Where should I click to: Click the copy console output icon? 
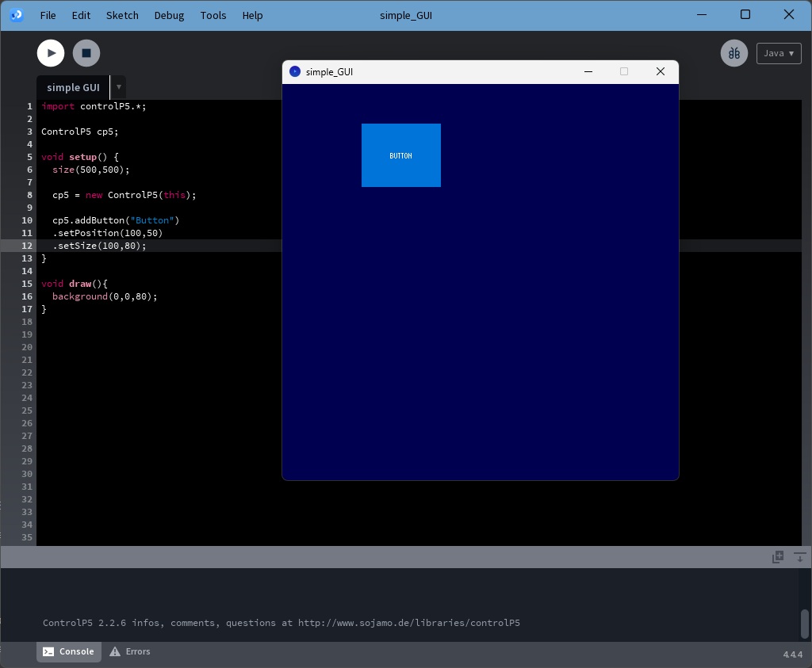point(777,557)
